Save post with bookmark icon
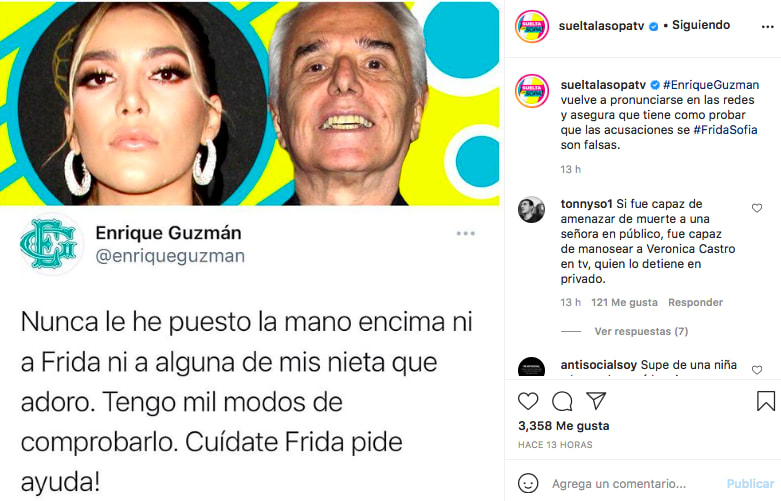781x501 pixels. click(x=766, y=401)
